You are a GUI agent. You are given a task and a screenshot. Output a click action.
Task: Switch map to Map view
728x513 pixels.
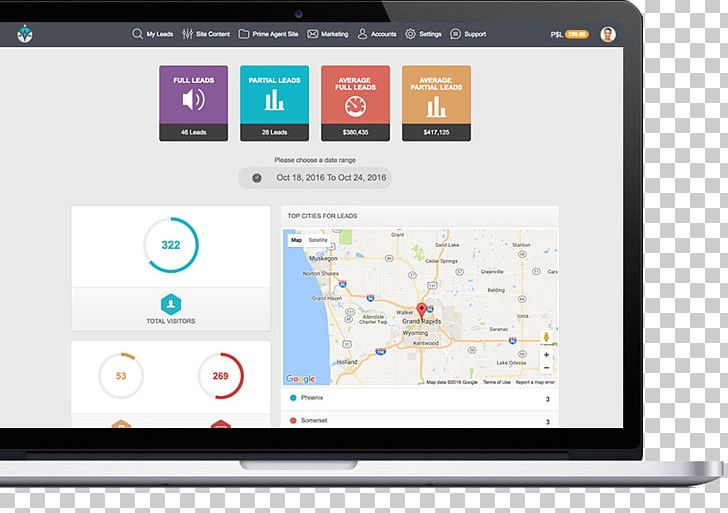296,240
